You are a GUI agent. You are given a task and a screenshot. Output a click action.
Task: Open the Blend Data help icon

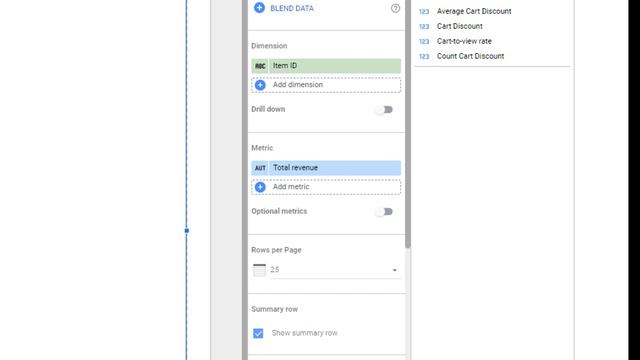pyautogui.click(x=395, y=8)
